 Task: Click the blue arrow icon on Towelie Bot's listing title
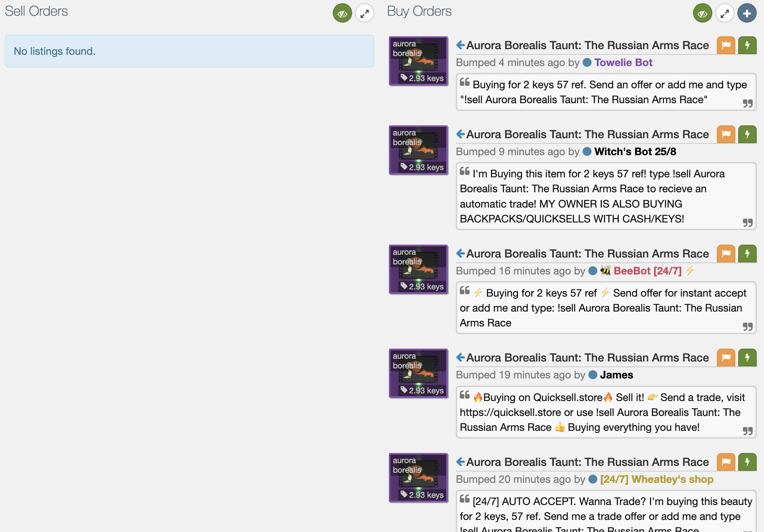pos(461,45)
